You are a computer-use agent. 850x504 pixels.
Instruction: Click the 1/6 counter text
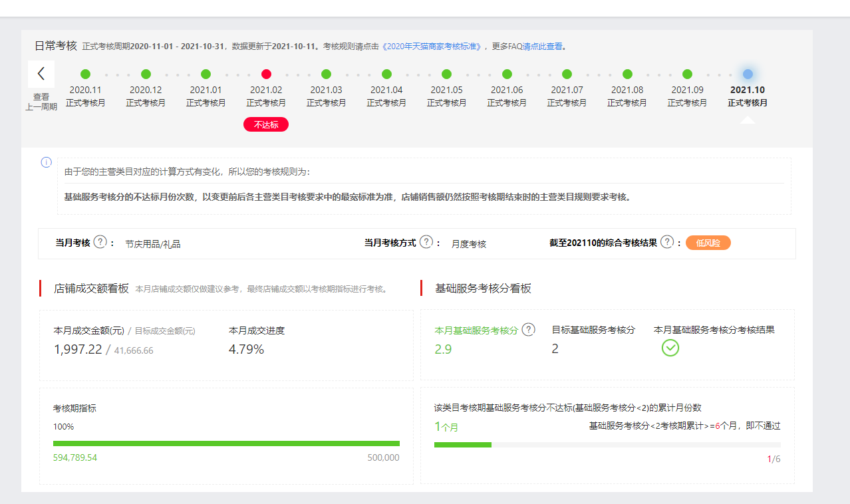(774, 459)
